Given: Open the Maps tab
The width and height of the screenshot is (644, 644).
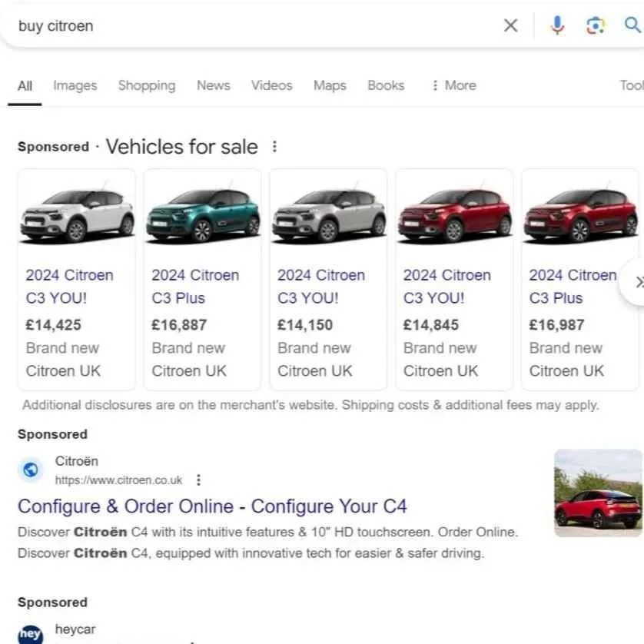Looking at the screenshot, I should (330, 85).
